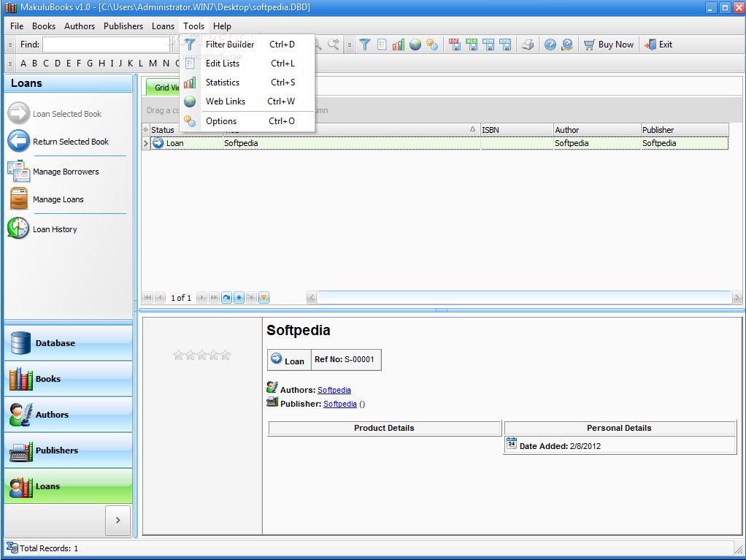Select Statistics in Tools menu
Viewport: 746px width, 560px height.
pyautogui.click(x=247, y=83)
